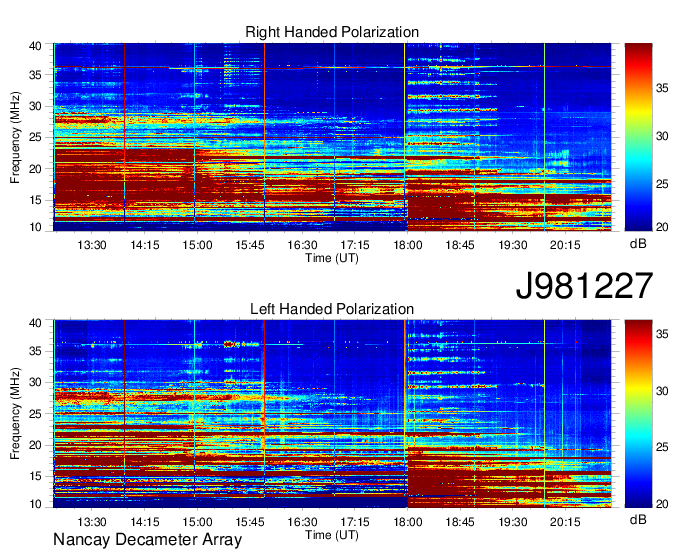The height and width of the screenshot is (552, 680).
Task: Click the 19:30 tick label on the bottom plot
Action: (513, 522)
